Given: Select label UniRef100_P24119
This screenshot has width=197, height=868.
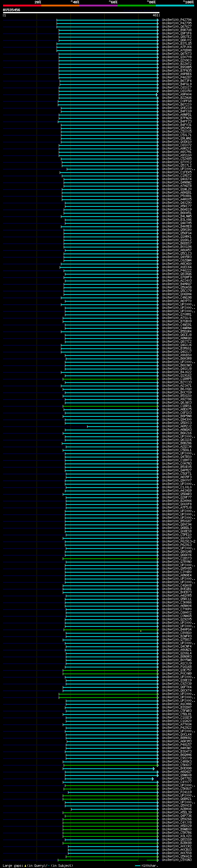Looking at the screenshot, I should (177, 792).
